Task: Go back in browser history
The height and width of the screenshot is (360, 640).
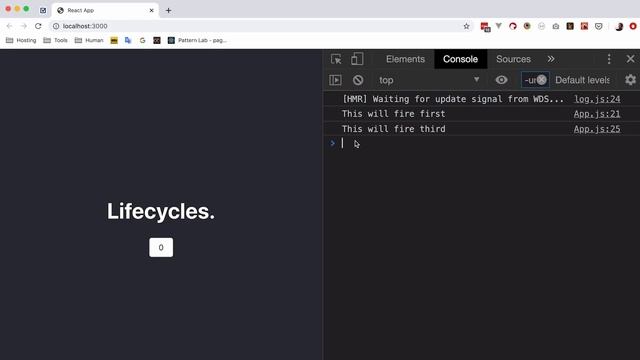Action: pyautogui.click(x=9, y=26)
